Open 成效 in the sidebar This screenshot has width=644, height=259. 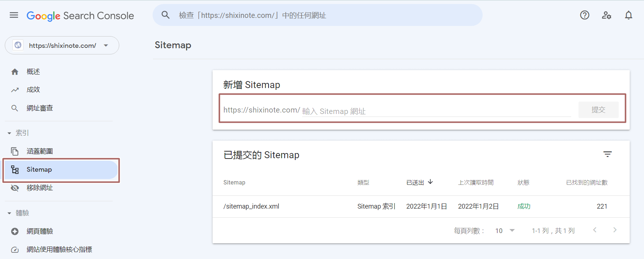tap(33, 89)
